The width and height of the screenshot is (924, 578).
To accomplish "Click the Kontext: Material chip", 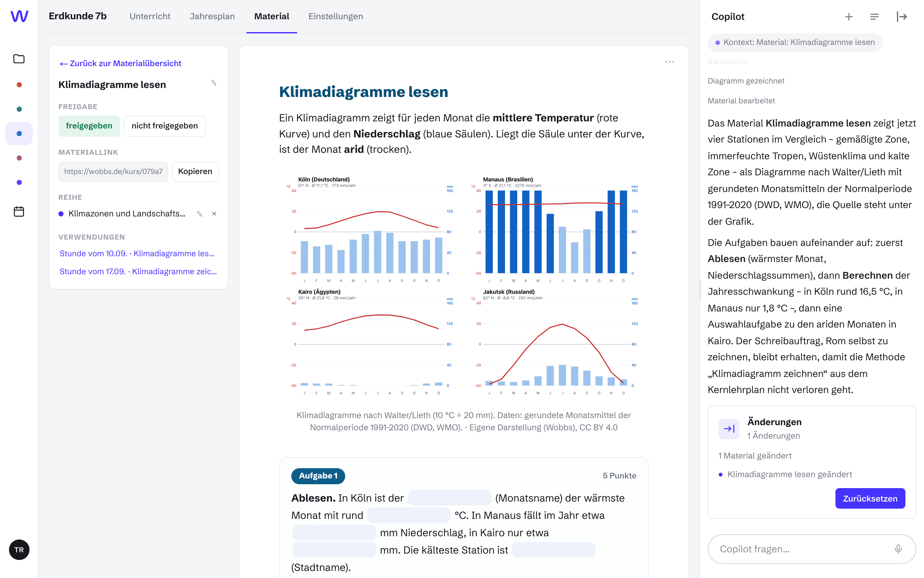I will click(795, 42).
